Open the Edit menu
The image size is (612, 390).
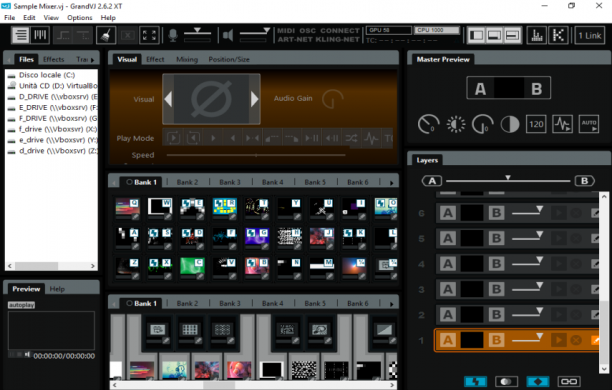29,18
